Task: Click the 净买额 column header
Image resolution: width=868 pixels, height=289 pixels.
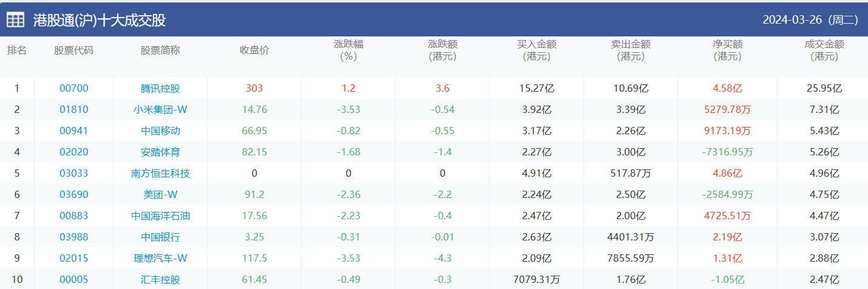Action: [x=727, y=50]
